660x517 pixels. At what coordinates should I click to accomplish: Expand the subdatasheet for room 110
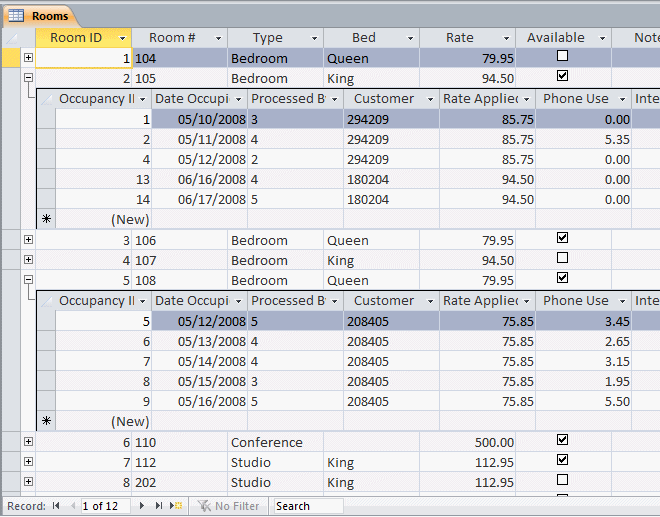coord(28,442)
